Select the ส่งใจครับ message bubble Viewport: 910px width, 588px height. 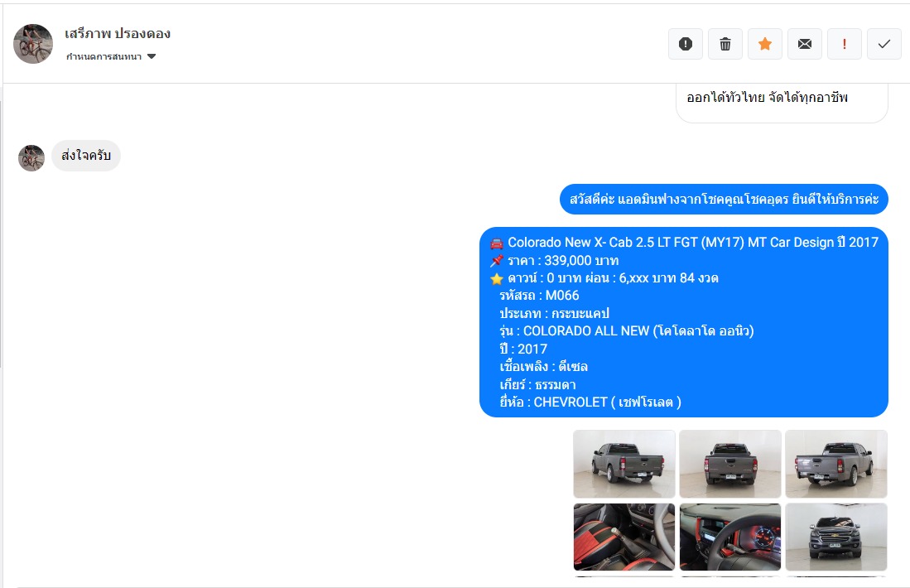[x=86, y=156]
